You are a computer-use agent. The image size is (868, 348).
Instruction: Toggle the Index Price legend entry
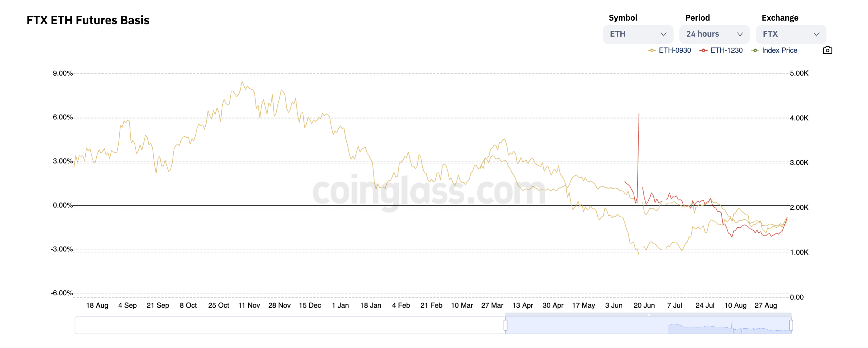[x=774, y=50]
